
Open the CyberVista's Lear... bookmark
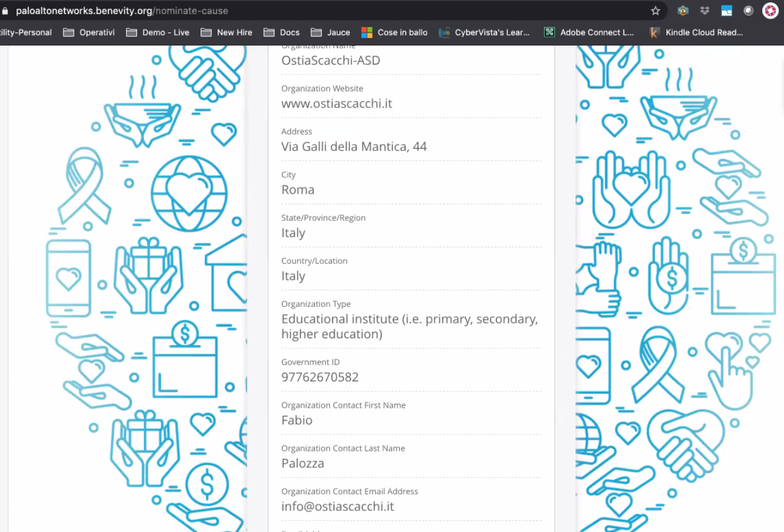click(x=484, y=33)
